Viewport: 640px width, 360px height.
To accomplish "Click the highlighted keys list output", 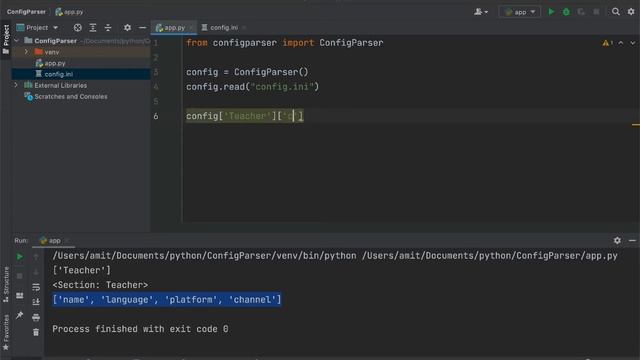I will pyautogui.click(x=167, y=300).
